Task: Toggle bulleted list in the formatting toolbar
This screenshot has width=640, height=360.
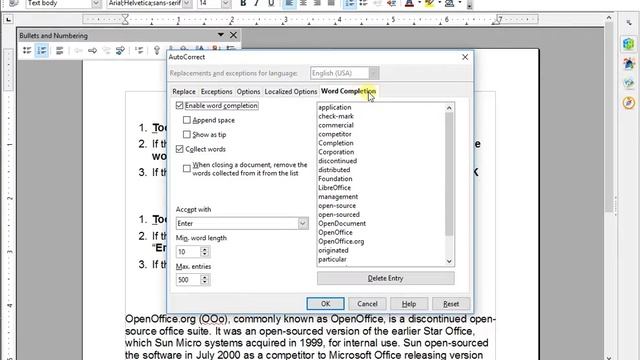Action: pyautogui.click(x=363, y=3)
